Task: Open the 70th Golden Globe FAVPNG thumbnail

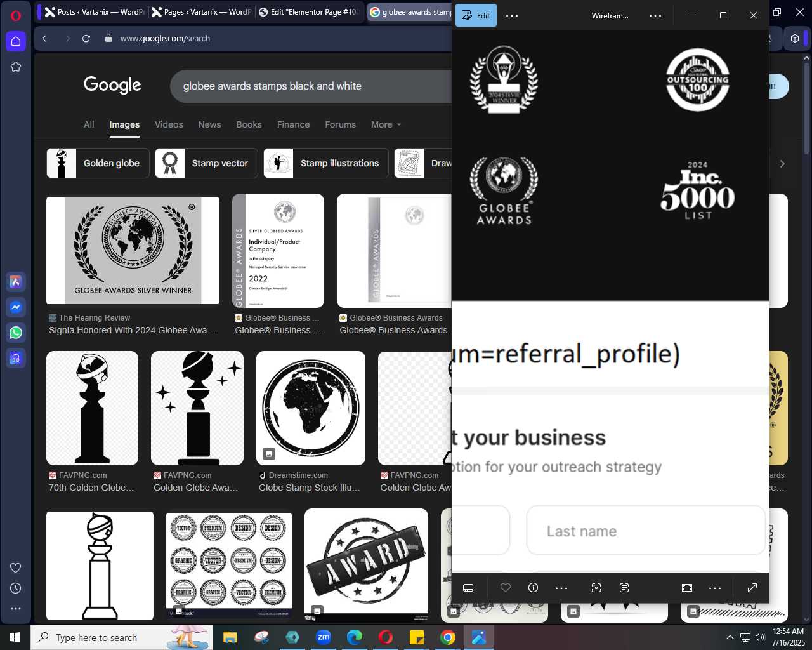Action: click(x=92, y=408)
